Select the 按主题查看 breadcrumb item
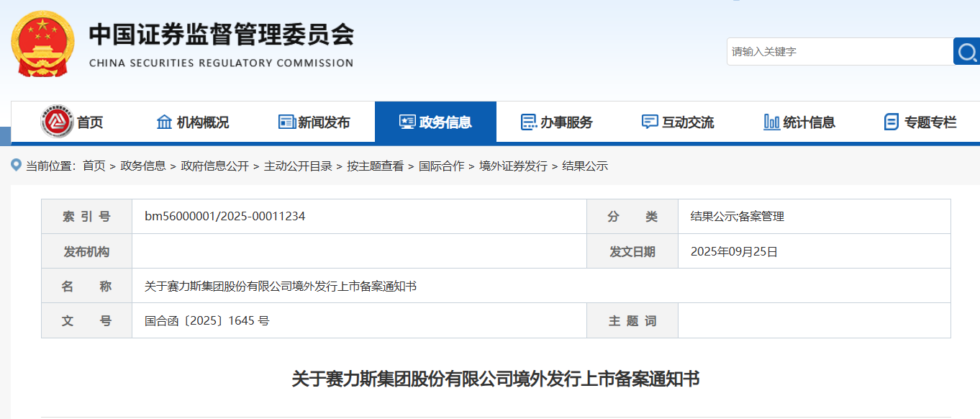This screenshot has width=980, height=419. 375,166
